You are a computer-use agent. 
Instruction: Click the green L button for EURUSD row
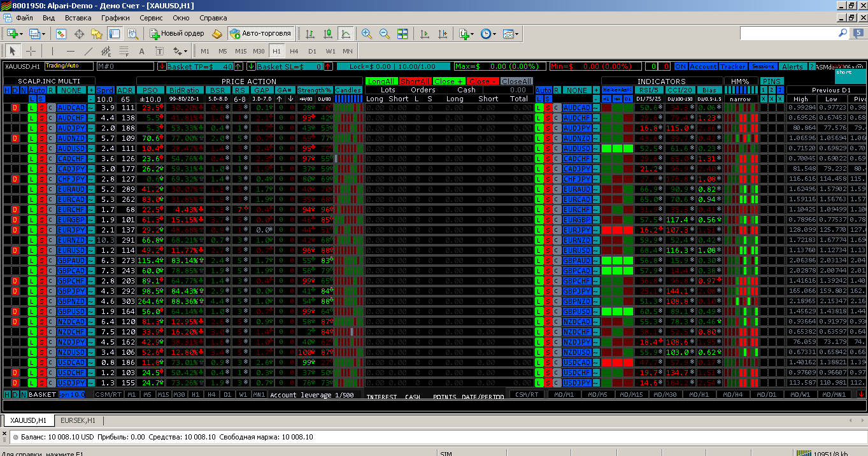coord(32,251)
